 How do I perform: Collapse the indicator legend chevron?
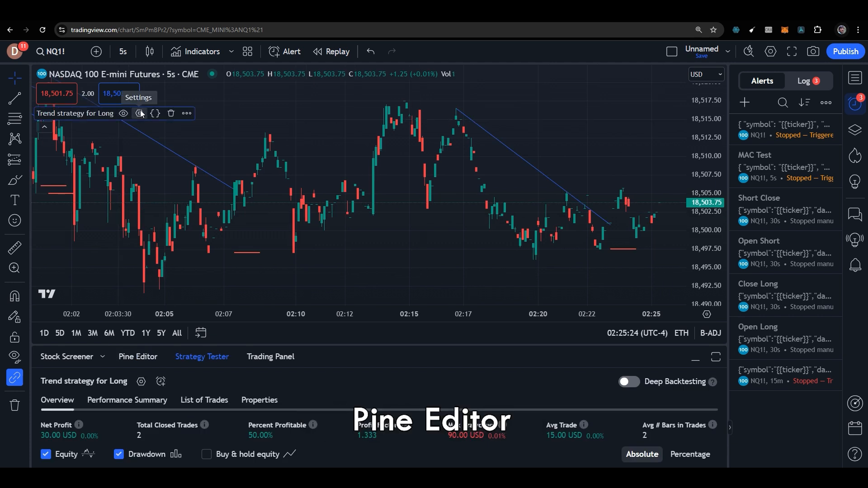pyautogui.click(x=44, y=127)
